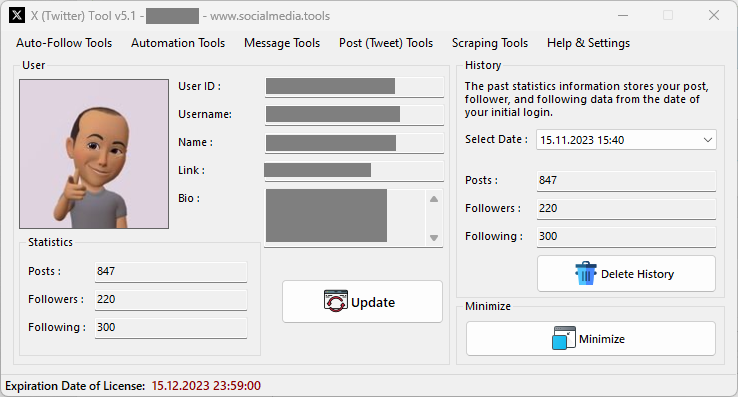Viewport: 738px width, 397px height.
Task: Click the window icon on Minimize button
Action: (563, 338)
